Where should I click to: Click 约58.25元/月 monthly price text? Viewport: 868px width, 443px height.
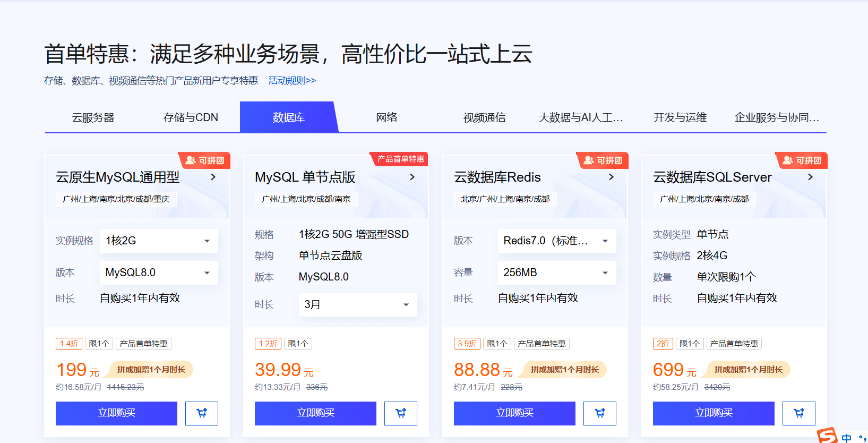point(676,387)
